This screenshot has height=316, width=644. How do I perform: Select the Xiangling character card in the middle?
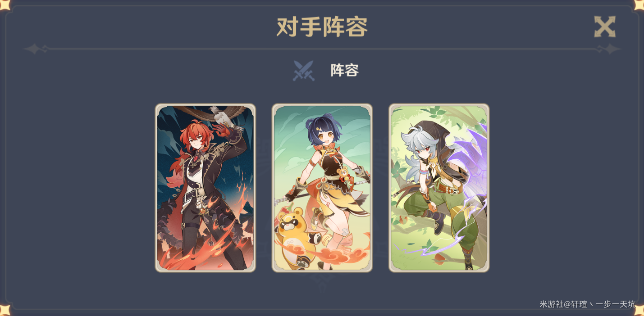322,188
